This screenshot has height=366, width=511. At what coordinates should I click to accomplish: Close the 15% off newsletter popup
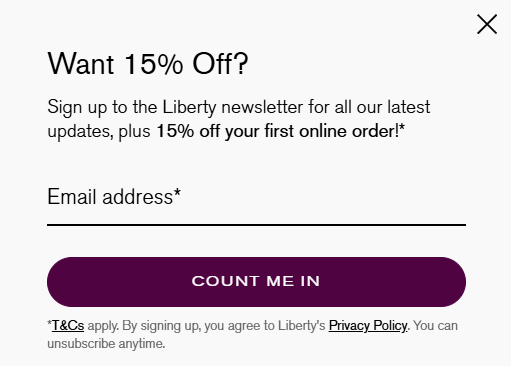pos(487,24)
